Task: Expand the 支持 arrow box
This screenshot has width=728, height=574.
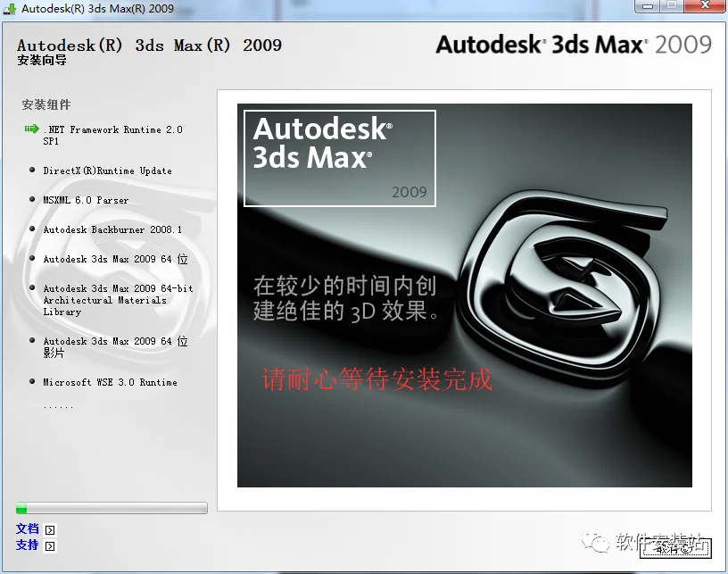Action: [50, 546]
